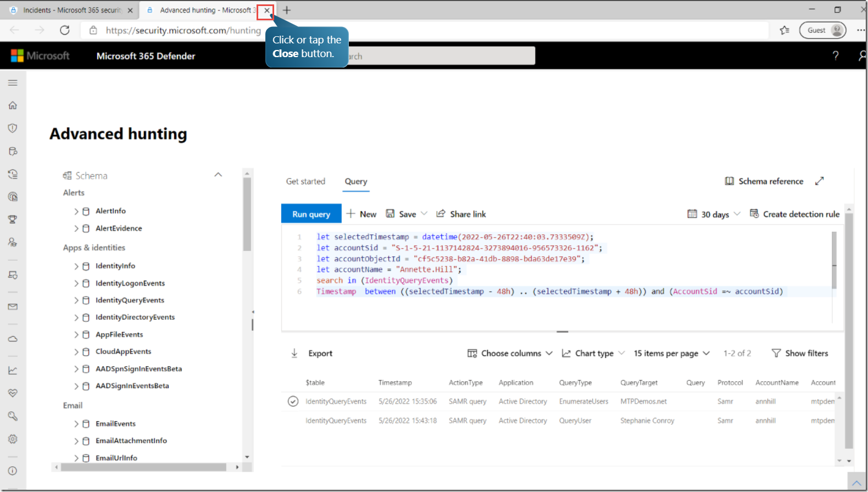The height and width of the screenshot is (492, 868).
Task: Select AADSignInEventsBeta in schema tree
Action: pyautogui.click(x=132, y=386)
